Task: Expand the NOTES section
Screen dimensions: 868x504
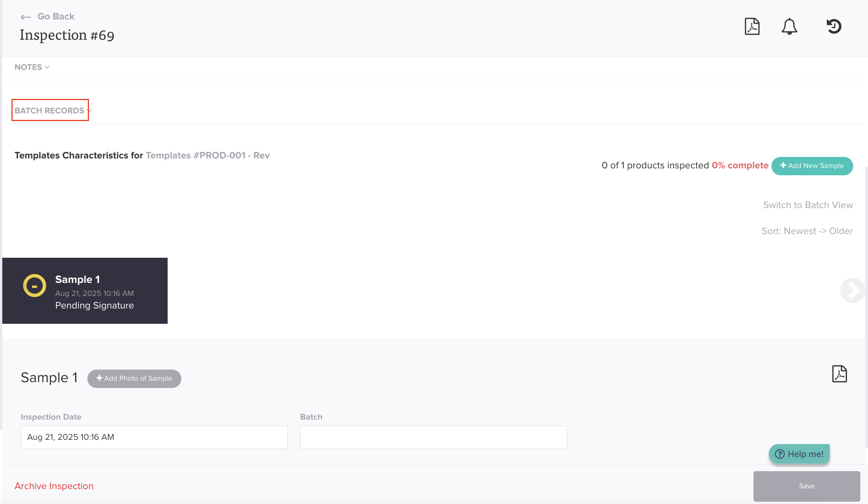Action: pyautogui.click(x=32, y=67)
